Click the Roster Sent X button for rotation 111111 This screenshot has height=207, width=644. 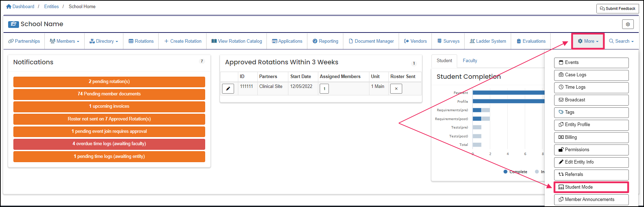pyautogui.click(x=396, y=88)
